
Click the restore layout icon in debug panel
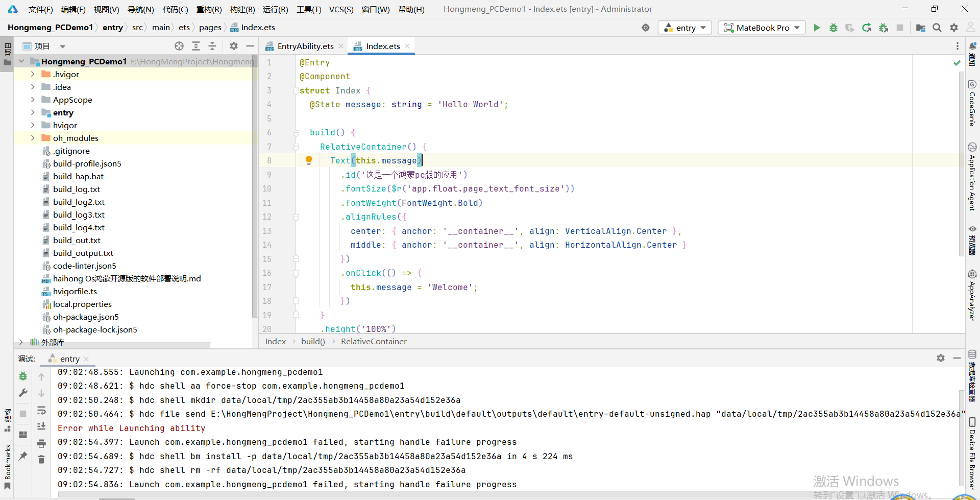click(23, 435)
